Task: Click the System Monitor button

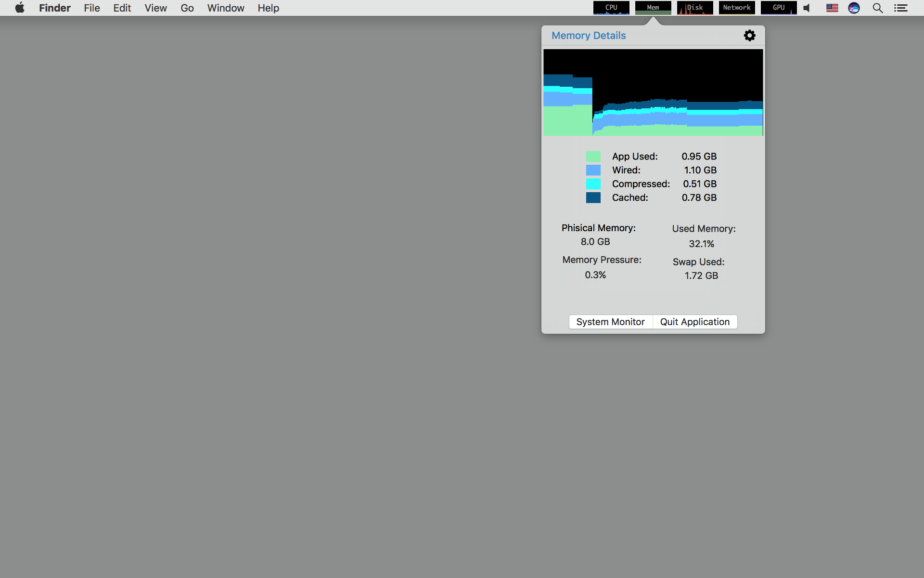Action: [611, 322]
